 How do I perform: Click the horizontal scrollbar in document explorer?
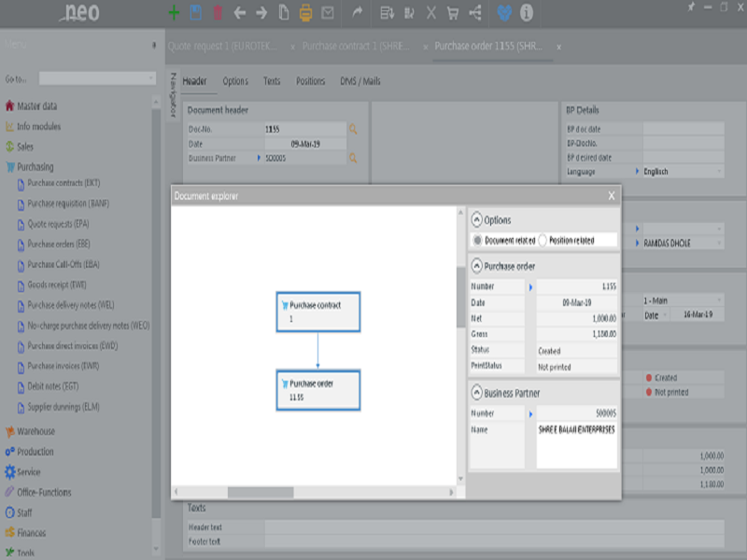(x=261, y=492)
